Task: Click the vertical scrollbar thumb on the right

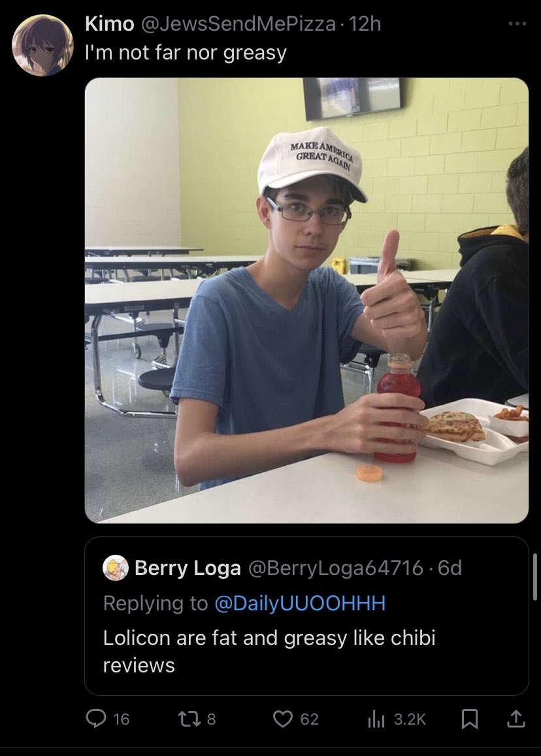Action: coord(534,577)
